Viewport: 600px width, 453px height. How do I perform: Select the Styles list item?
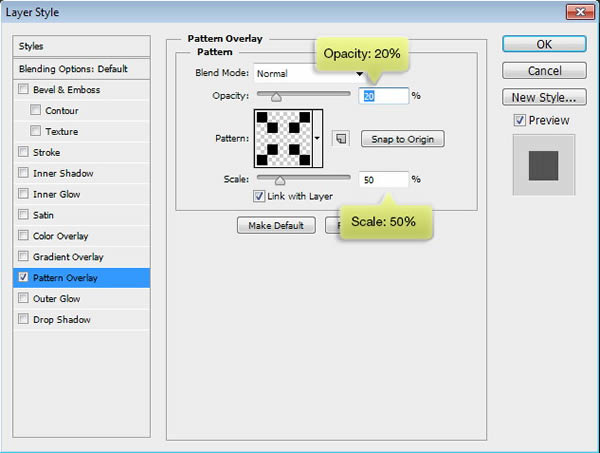click(x=82, y=46)
